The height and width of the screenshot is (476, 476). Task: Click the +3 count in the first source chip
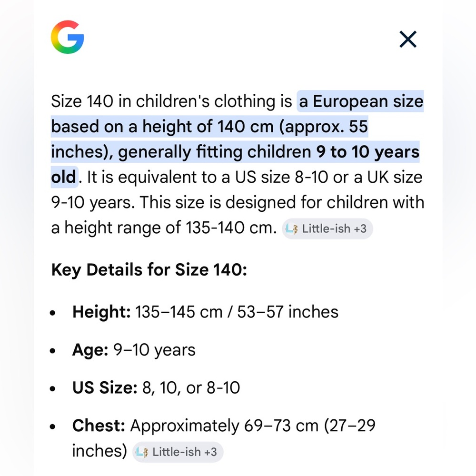[360, 228]
